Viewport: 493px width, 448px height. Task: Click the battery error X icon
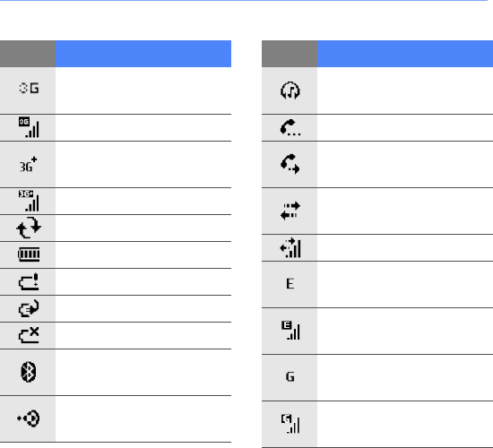tap(29, 335)
